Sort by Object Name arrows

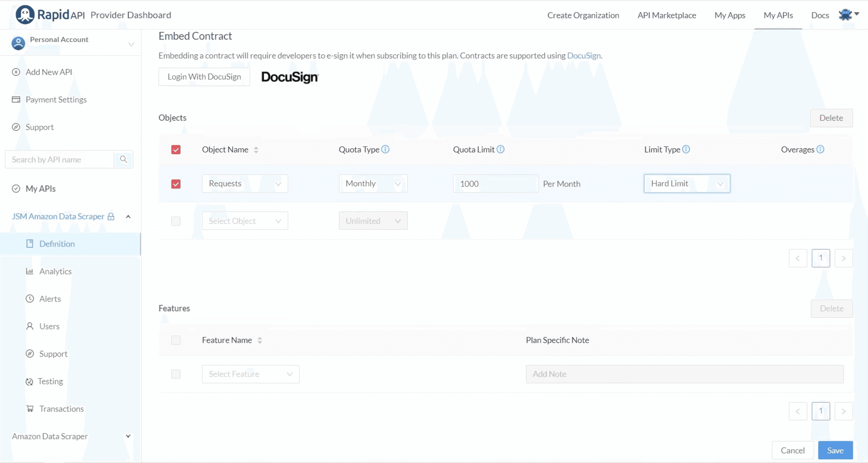pos(256,150)
